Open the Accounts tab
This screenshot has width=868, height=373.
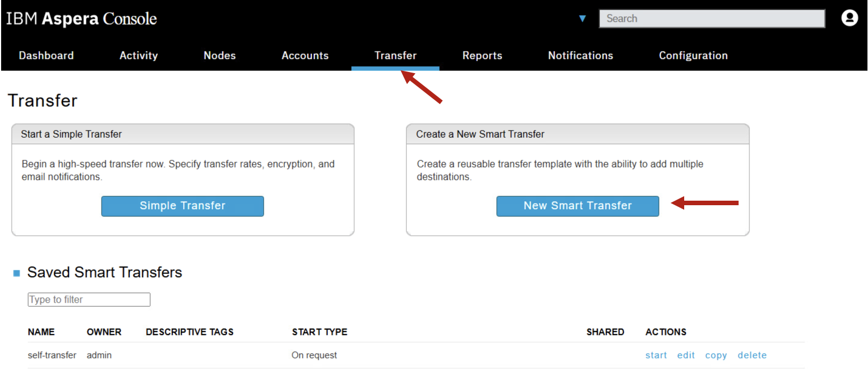[x=305, y=56]
